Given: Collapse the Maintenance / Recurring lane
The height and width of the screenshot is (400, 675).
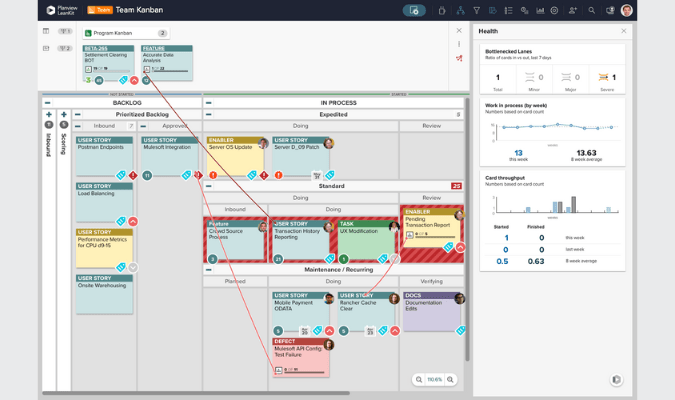Looking at the screenshot, I should tap(209, 270).
